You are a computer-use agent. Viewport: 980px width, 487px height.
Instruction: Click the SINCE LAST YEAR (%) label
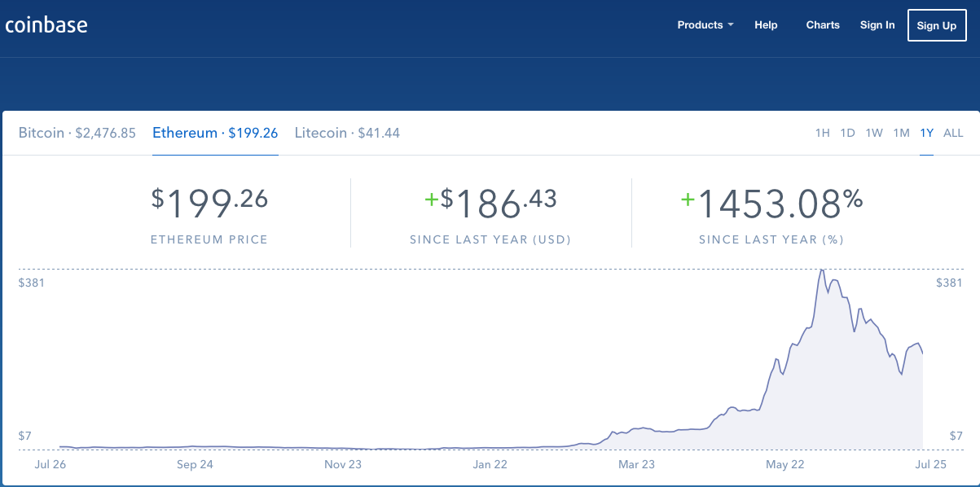(x=771, y=240)
